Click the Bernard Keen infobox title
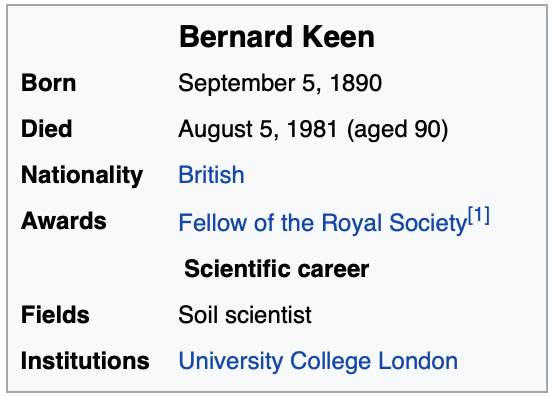Screen dimensions: 552x396 coord(277,37)
